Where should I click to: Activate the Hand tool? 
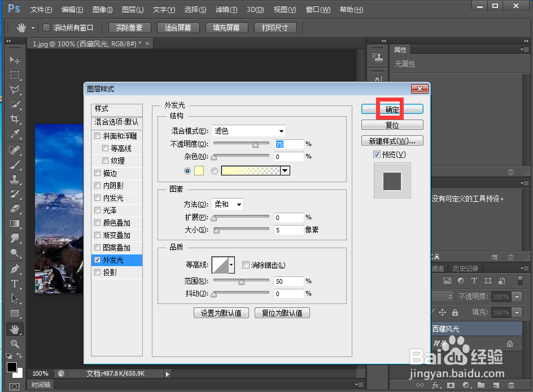(15, 329)
